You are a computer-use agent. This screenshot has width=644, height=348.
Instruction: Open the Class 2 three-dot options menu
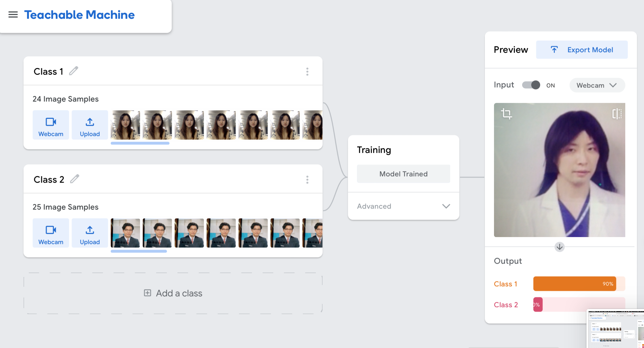[307, 180]
